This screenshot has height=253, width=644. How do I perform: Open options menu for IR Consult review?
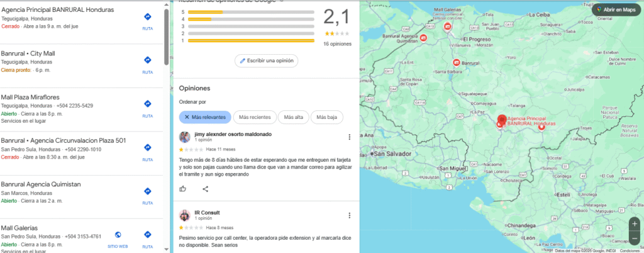349,215
